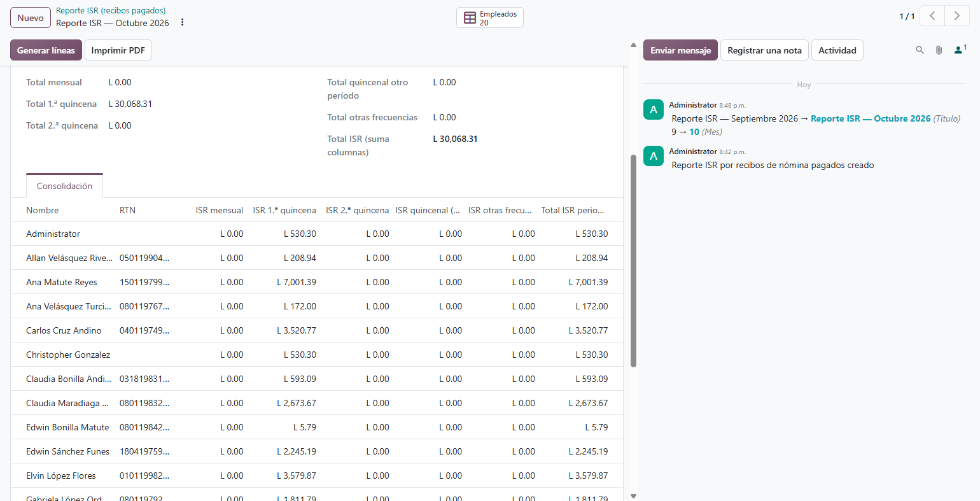Screen dimensions: 980x501
Task: Click the vertical scrollbar thumb of the form
Action: coord(633,261)
